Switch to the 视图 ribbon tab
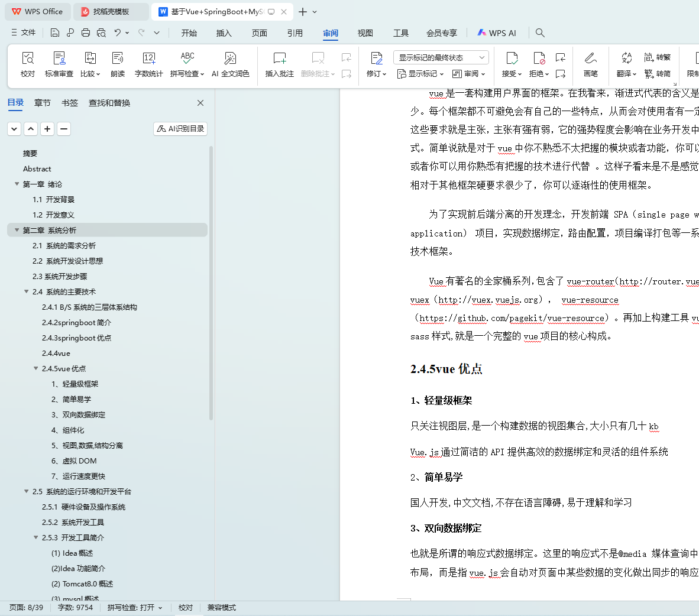The width and height of the screenshot is (699, 616). coord(365,33)
